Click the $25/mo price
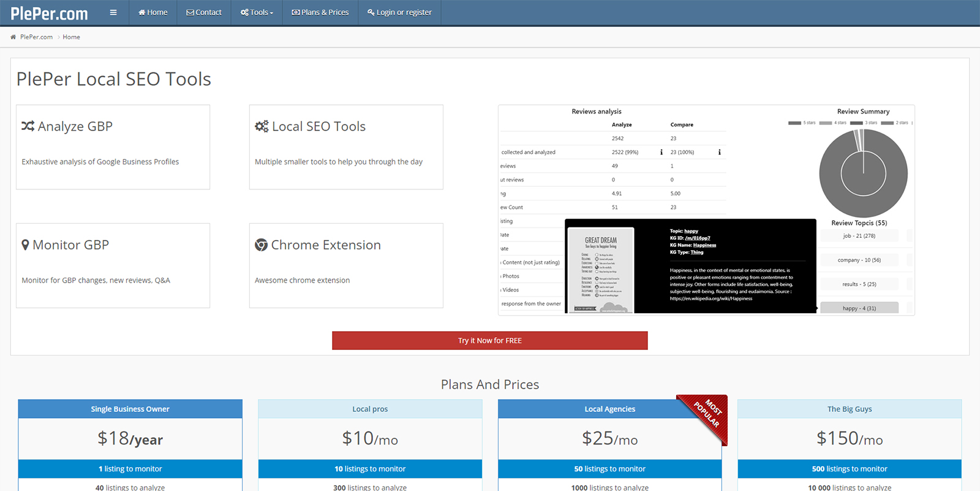This screenshot has width=980, height=491. tap(610, 438)
